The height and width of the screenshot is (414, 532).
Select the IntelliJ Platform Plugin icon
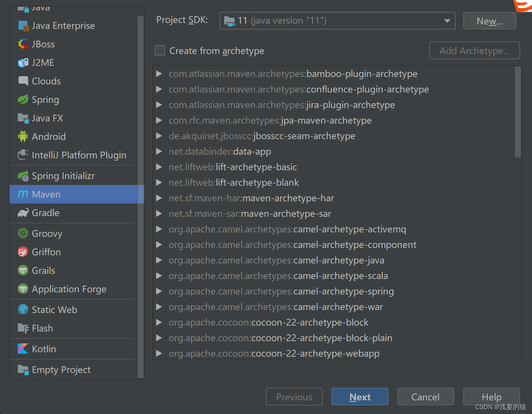pos(23,155)
